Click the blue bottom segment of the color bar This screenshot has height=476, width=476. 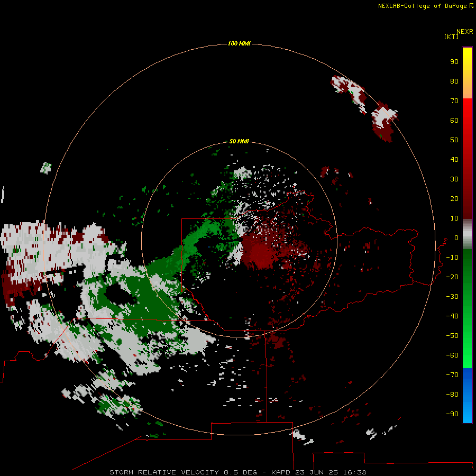467,395
